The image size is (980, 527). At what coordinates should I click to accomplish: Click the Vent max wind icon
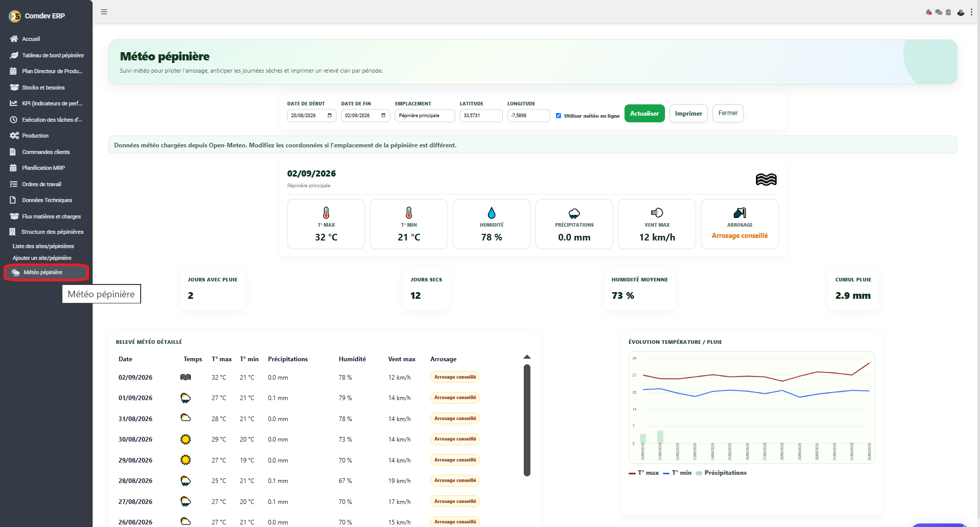click(657, 212)
